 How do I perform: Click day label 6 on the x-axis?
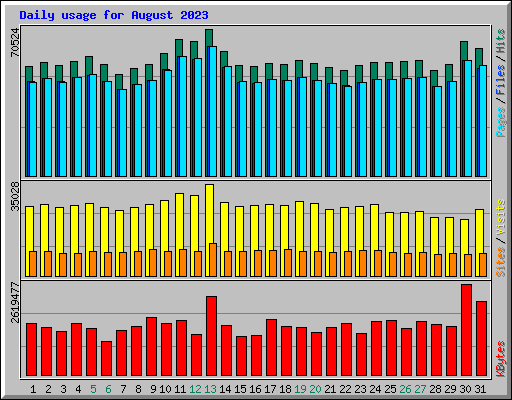(108, 389)
